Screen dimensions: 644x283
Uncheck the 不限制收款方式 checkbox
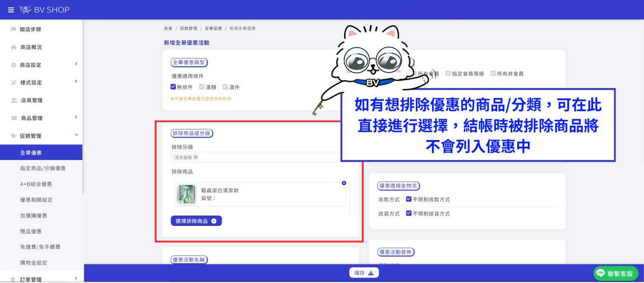coord(409,200)
